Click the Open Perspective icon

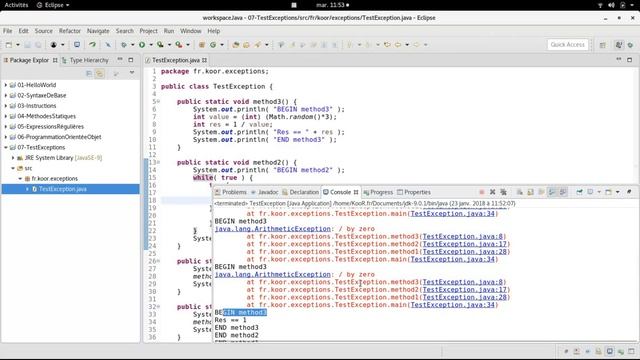pos(603,45)
